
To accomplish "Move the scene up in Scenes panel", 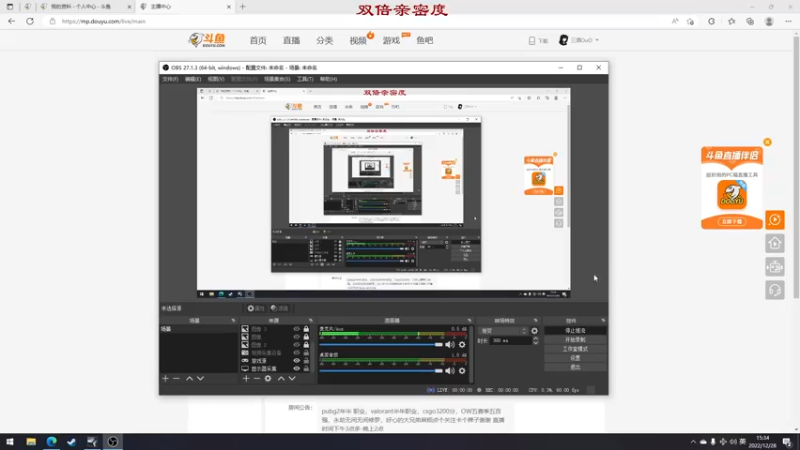I will 189,379.
